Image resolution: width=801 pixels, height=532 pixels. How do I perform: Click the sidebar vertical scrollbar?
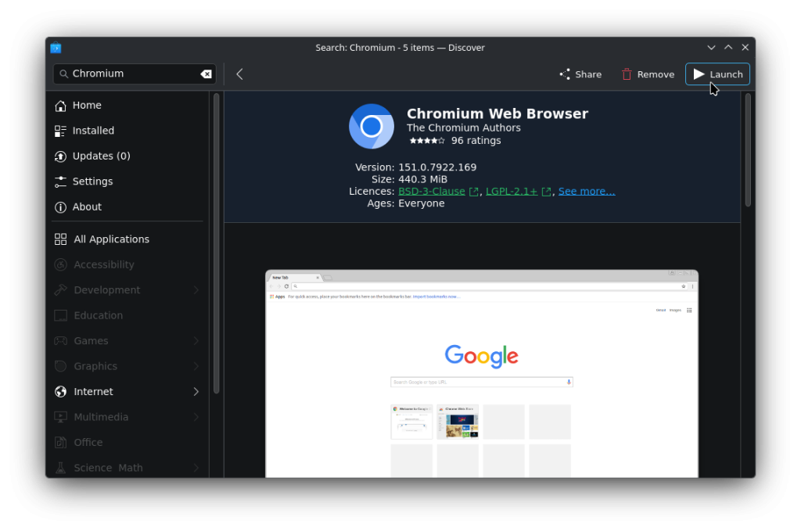click(x=216, y=243)
